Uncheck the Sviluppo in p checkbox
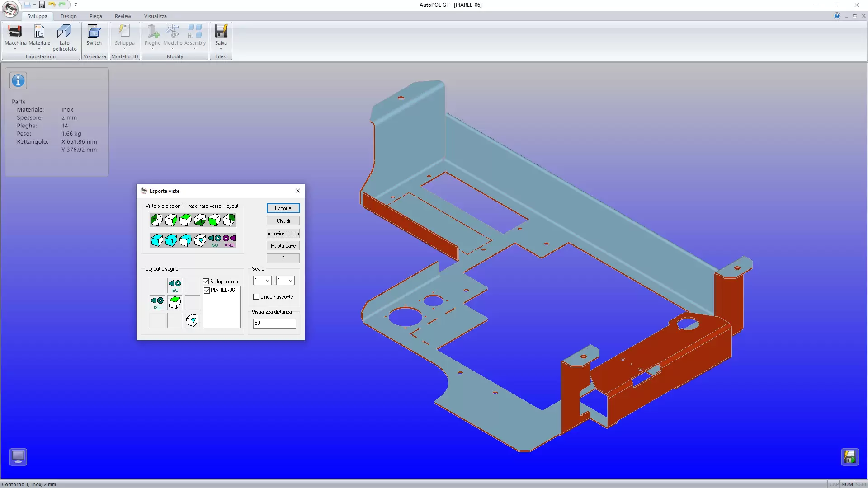 coord(206,282)
